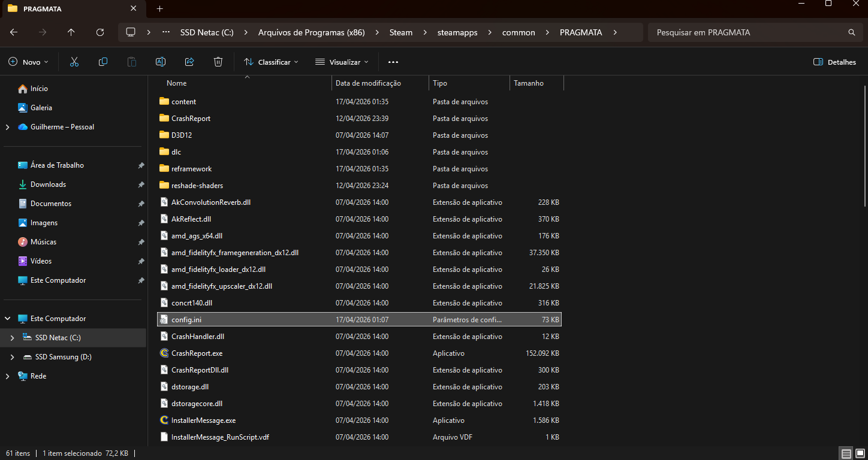The height and width of the screenshot is (460, 868).
Task: Enable details view from the status bar
Action: tap(860, 453)
